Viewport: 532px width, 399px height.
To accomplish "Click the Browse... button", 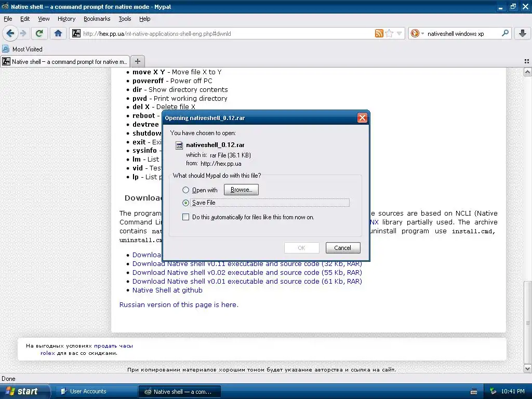I will click(241, 190).
